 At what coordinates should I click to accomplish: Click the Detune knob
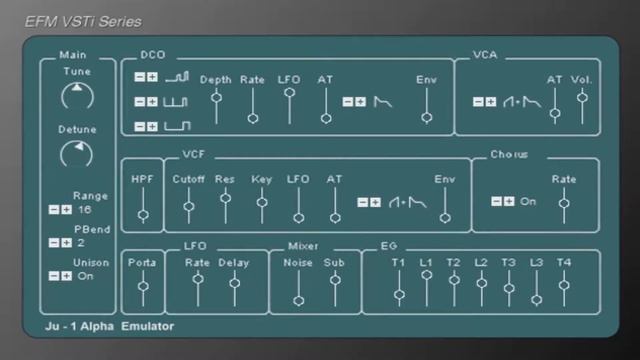pyautogui.click(x=76, y=154)
